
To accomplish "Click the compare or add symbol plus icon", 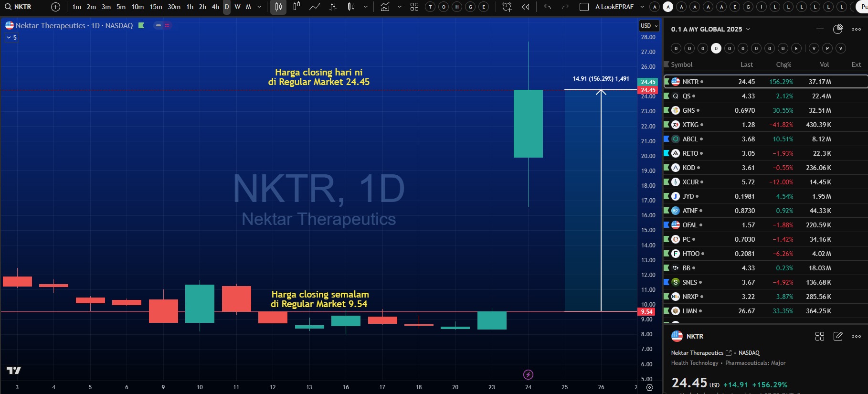I will pyautogui.click(x=55, y=7).
